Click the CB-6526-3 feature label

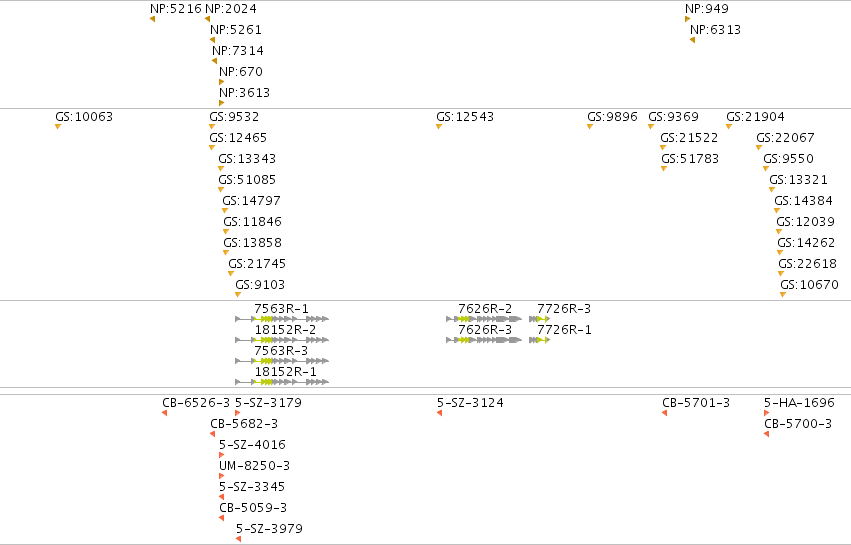pos(196,403)
